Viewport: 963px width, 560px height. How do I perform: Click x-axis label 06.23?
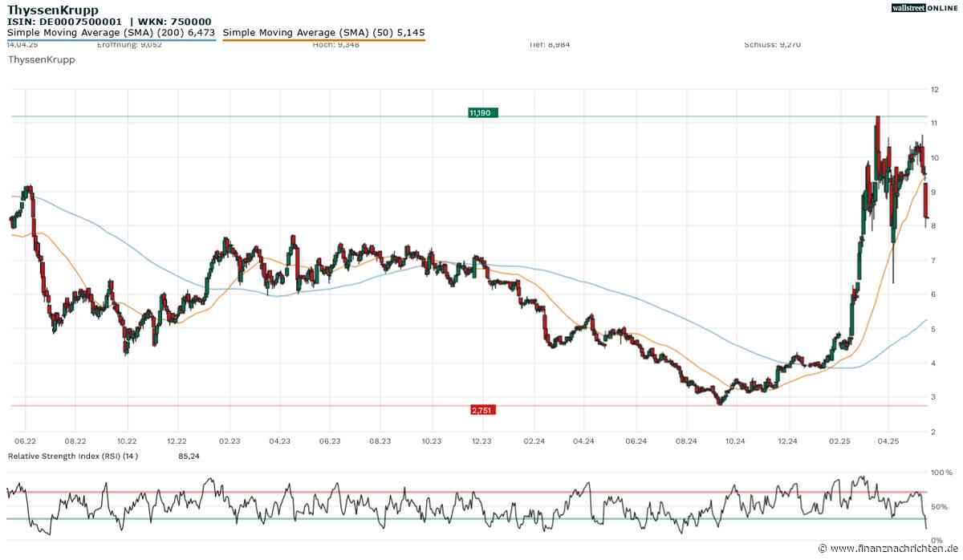[x=330, y=441]
